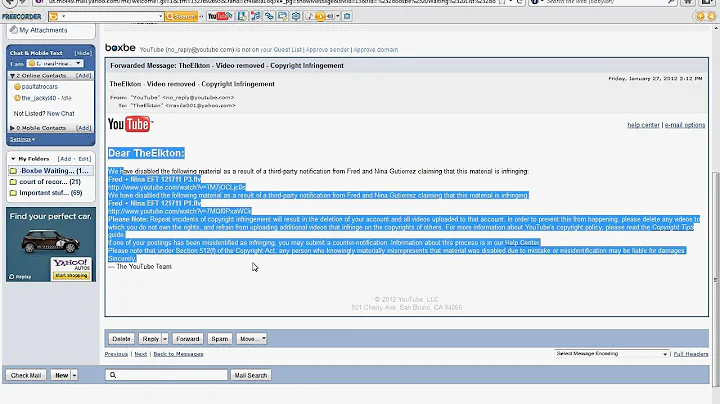Image resolution: width=720 pixels, height=404 pixels.
Task: Click the first orange round icon at toolbar right
Action: point(700,17)
